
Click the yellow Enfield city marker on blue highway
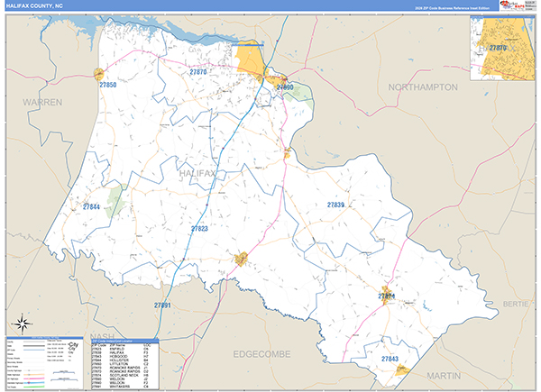coord(242,260)
